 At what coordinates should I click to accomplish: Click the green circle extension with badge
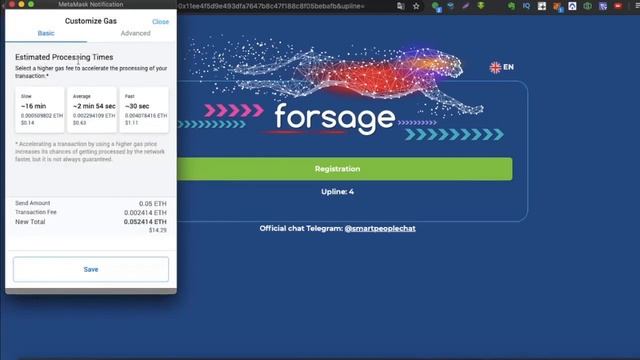pos(436,7)
